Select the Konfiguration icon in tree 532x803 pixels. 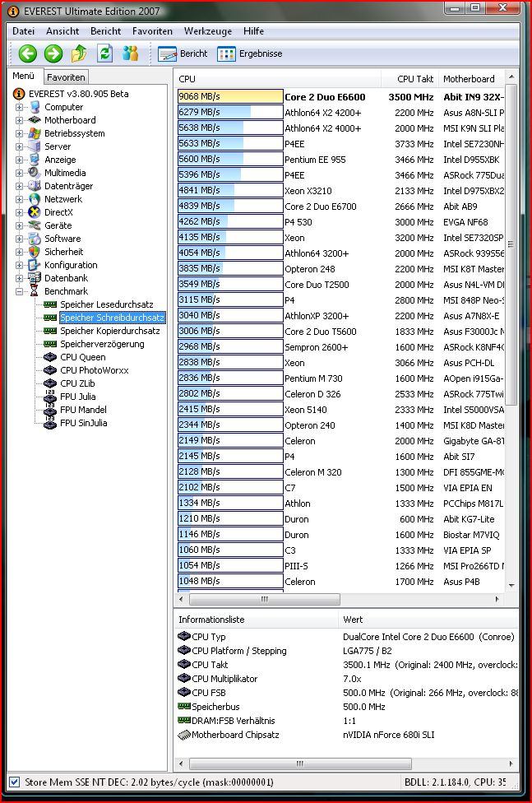pos(35,265)
